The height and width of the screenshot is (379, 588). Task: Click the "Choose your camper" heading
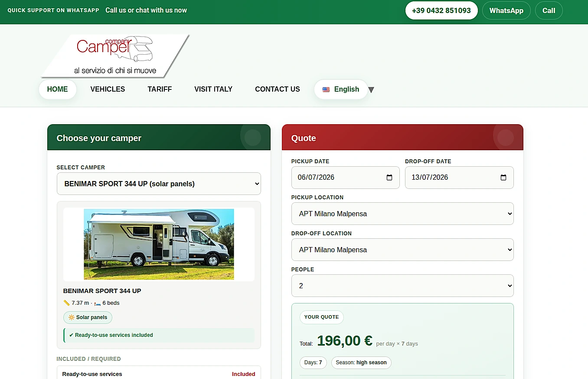(99, 138)
